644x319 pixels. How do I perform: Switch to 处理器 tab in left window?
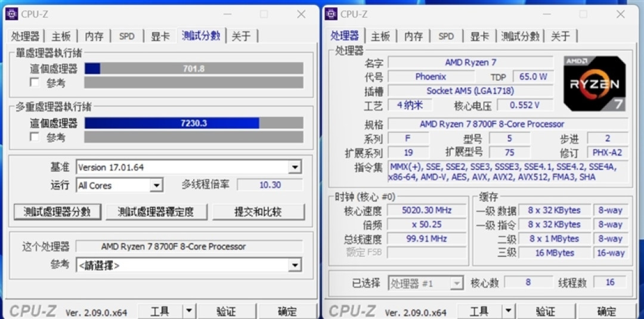[x=26, y=36]
